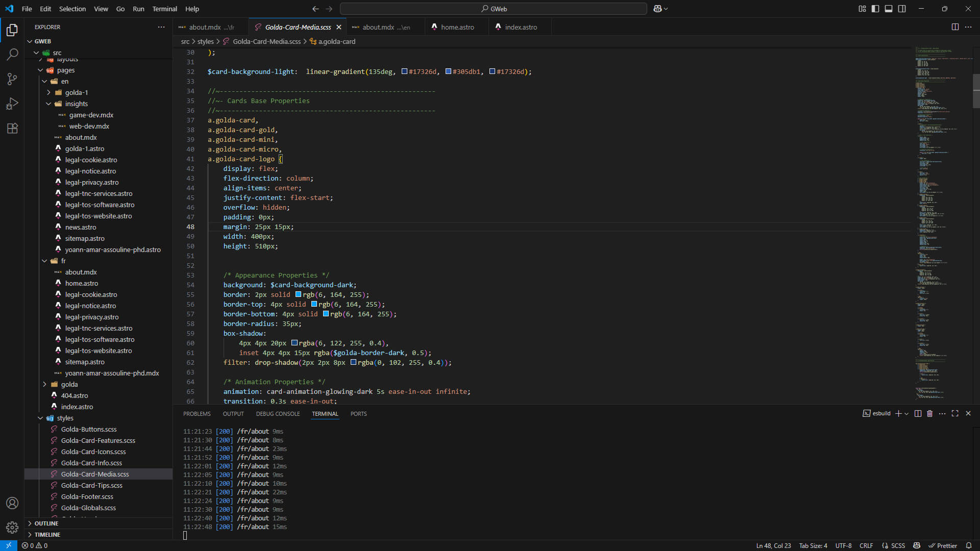The image size is (980, 551).
Task: Launch a new terminal with the plus icon
Action: click(898, 413)
